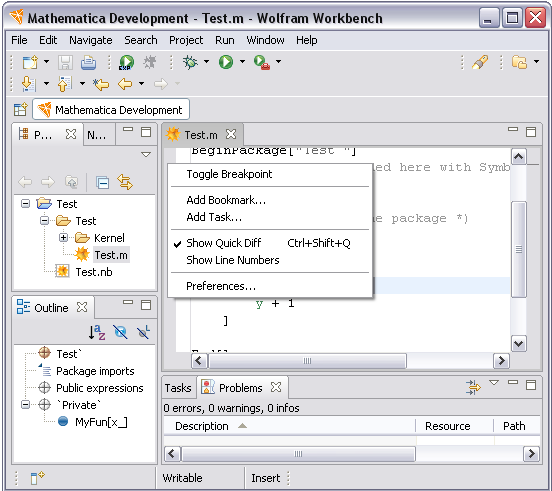Close the Problems tab

[x=276, y=387]
